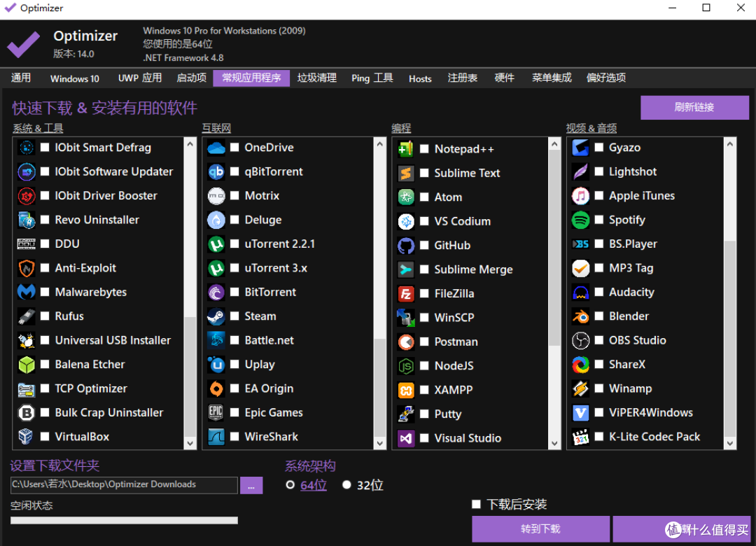Switch to the Windows 10 tab
756x546 pixels.
pyautogui.click(x=75, y=78)
